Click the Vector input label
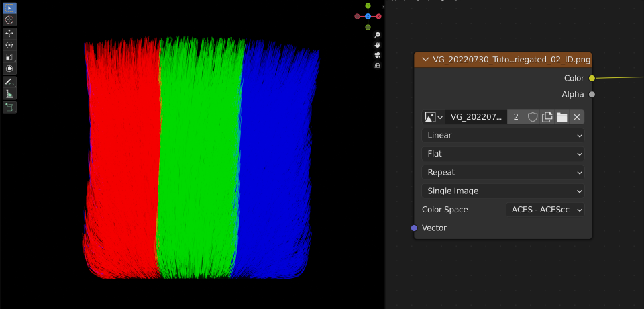644x309 pixels. [x=434, y=228]
